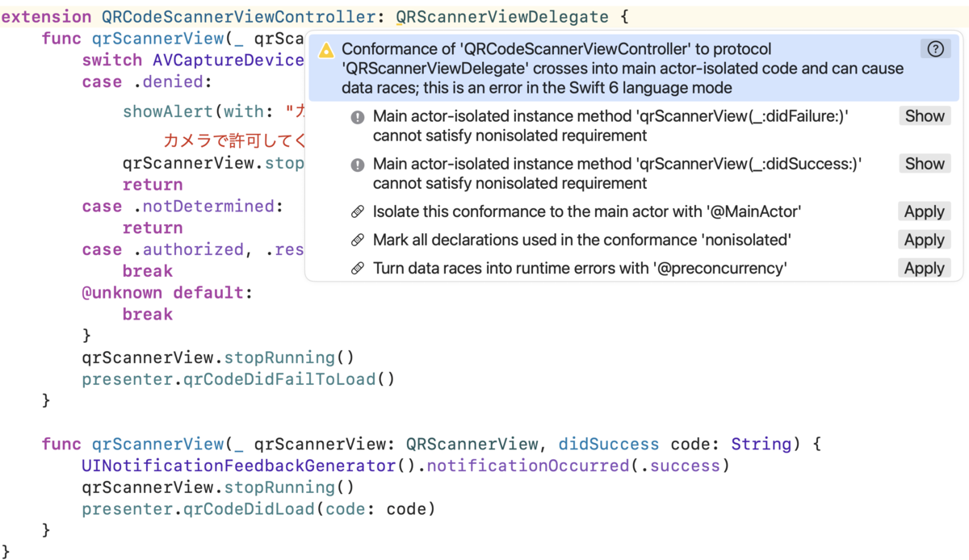Click String type in didSuccess signature
Viewport: 969px width, 560px height.
[761, 445]
